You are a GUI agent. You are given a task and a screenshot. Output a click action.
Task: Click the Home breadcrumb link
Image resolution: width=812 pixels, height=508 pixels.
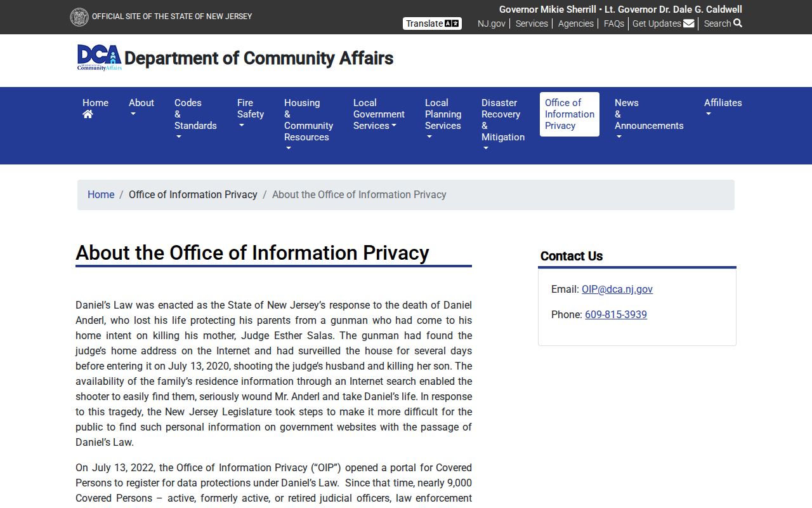pyautogui.click(x=101, y=195)
